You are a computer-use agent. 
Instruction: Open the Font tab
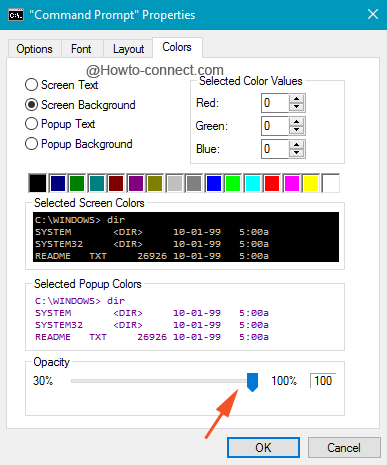click(81, 49)
